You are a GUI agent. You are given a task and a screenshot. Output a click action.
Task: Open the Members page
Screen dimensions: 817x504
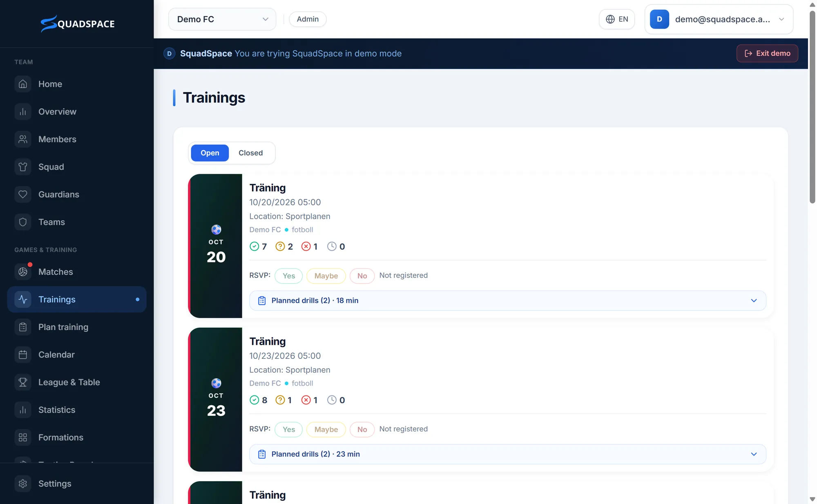pyautogui.click(x=77, y=139)
